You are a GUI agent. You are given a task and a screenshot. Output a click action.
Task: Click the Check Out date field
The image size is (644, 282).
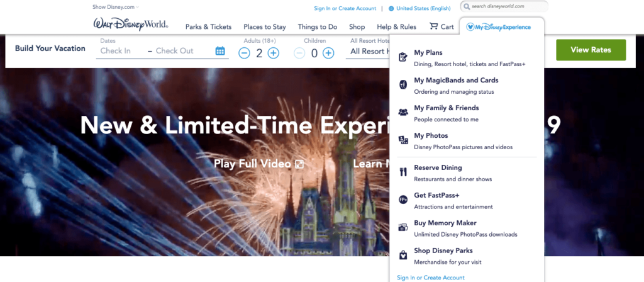(x=175, y=51)
